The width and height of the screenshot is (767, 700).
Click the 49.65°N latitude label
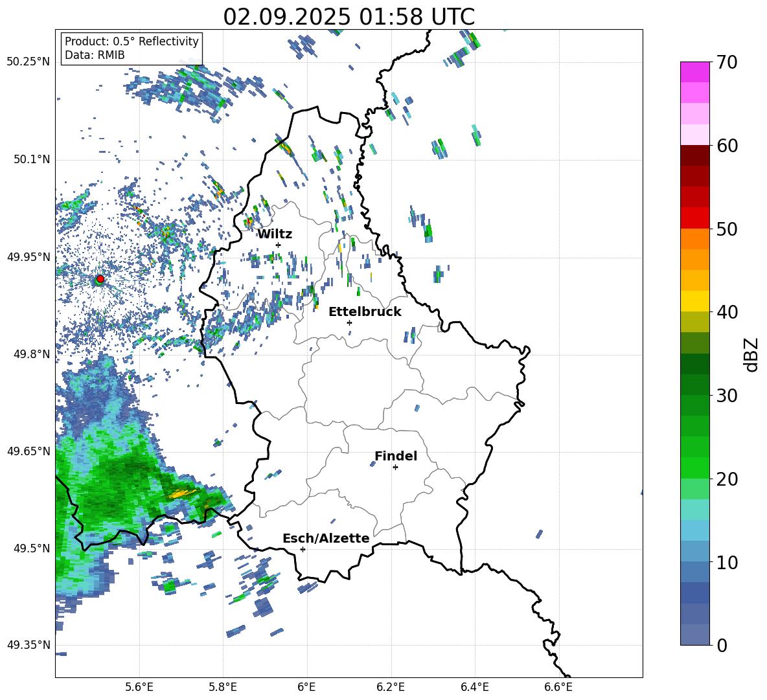tap(29, 451)
